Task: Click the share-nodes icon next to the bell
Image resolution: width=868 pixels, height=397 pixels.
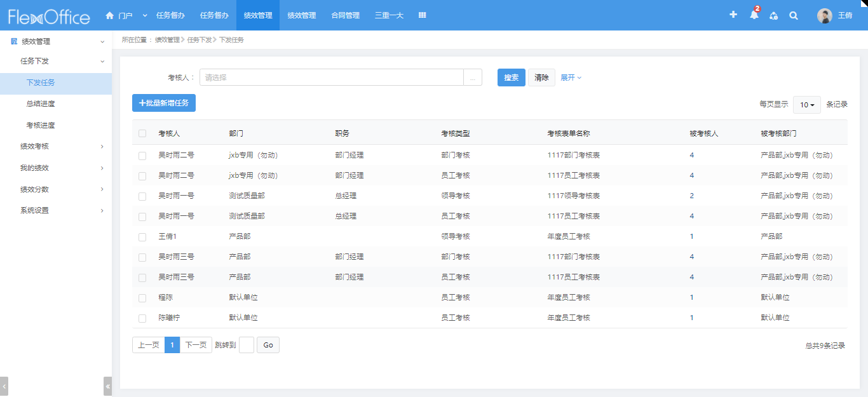Action: [773, 15]
